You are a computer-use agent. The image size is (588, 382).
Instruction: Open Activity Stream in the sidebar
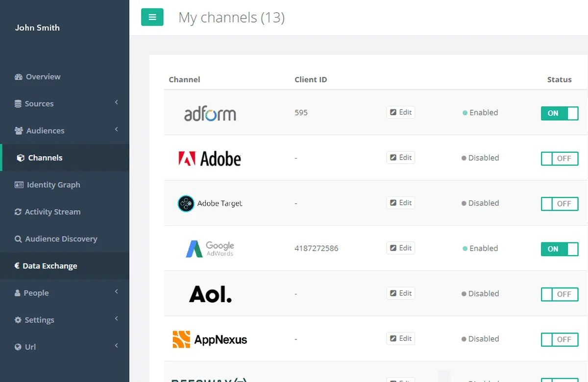(65, 212)
